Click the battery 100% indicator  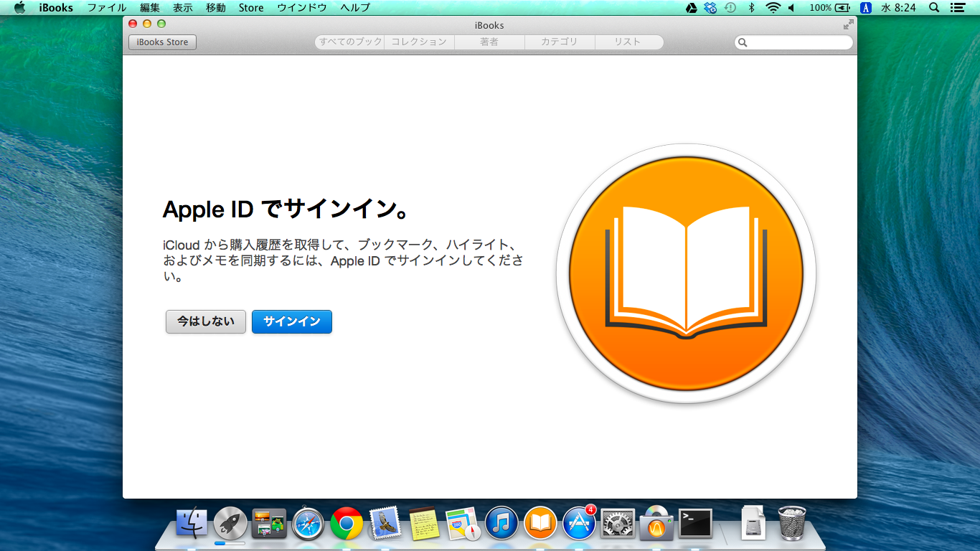tap(829, 8)
